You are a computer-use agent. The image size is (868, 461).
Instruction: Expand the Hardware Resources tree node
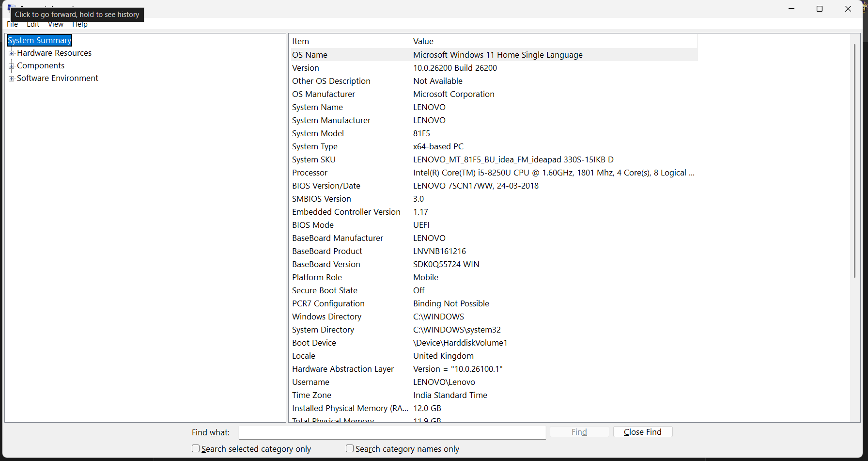(x=12, y=53)
